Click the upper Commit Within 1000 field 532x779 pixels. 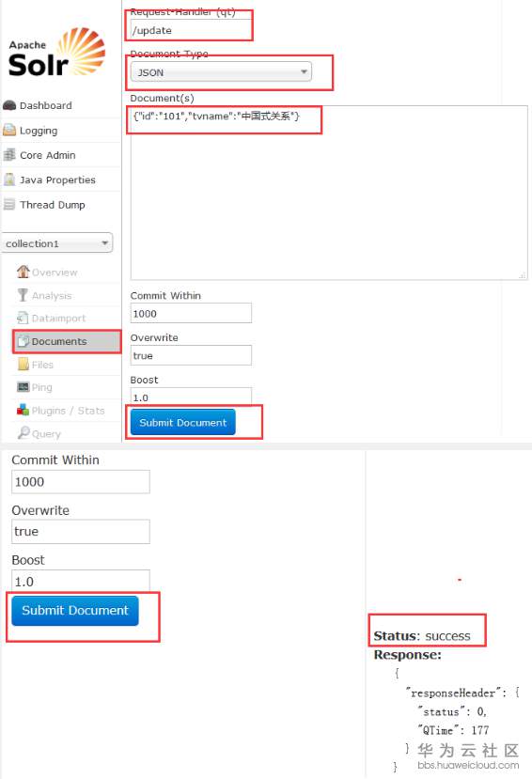tap(191, 313)
